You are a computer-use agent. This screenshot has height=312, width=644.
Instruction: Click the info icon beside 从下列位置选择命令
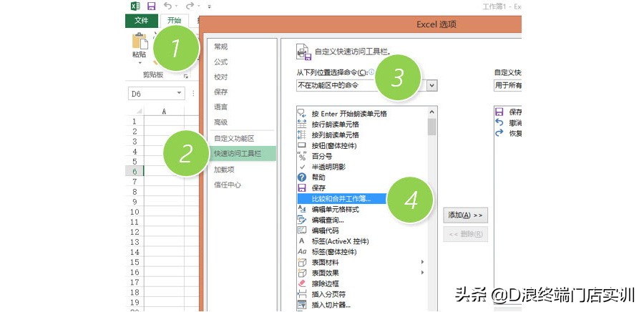pyautogui.click(x=371, y=72)
